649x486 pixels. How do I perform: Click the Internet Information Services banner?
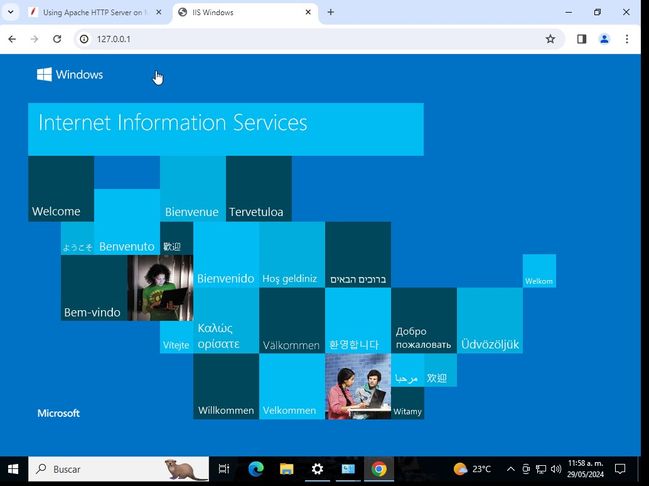pyautogui.click(x=226, y=129)
